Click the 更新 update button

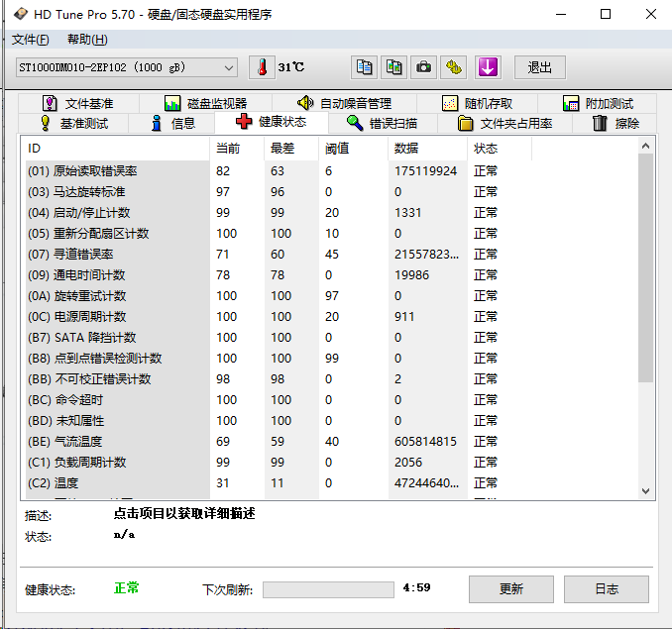click(x=511, y=589)
